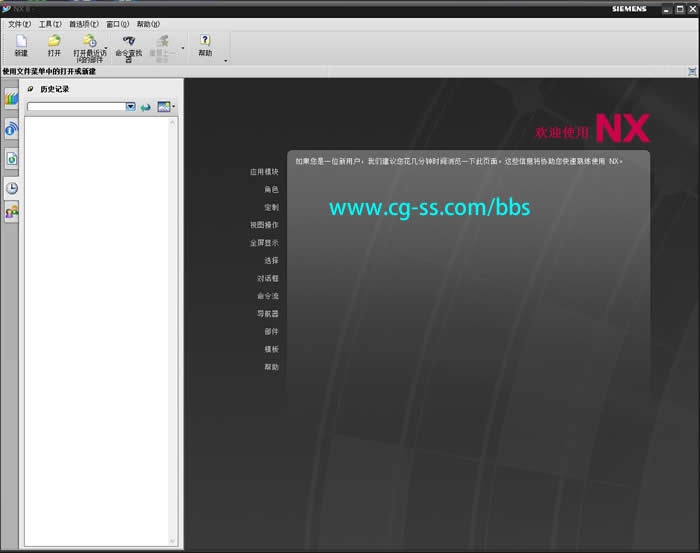Image resolution: width=700 pixels, height=553 pixels.
Task: Select the Roles people icon in sidebar
Action: 11,212
